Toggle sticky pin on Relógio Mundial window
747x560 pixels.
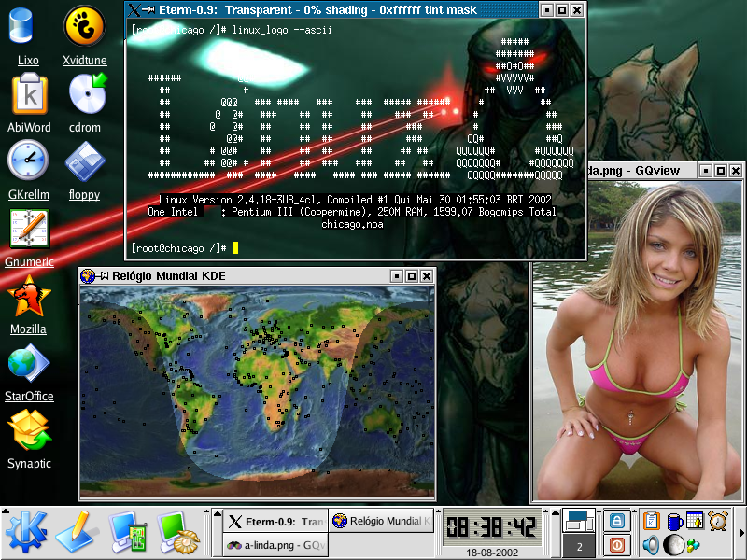pos(103,276)
